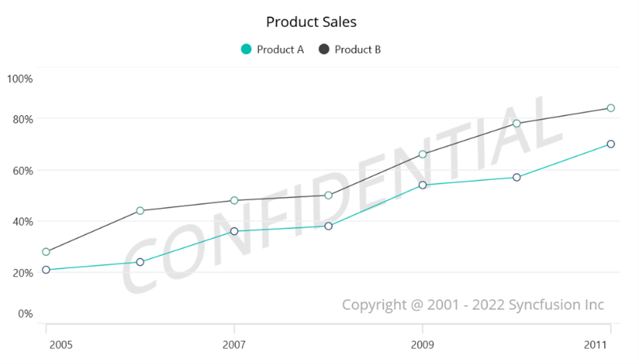Click the upper line's marker near 44%
The width and height of the screenshot is (639, 364).
click(x=140, y=211)
